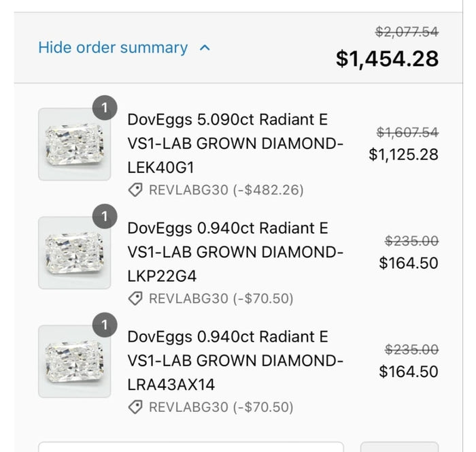Click the REVLABG30 (-$482.26) discount code text

226,190
